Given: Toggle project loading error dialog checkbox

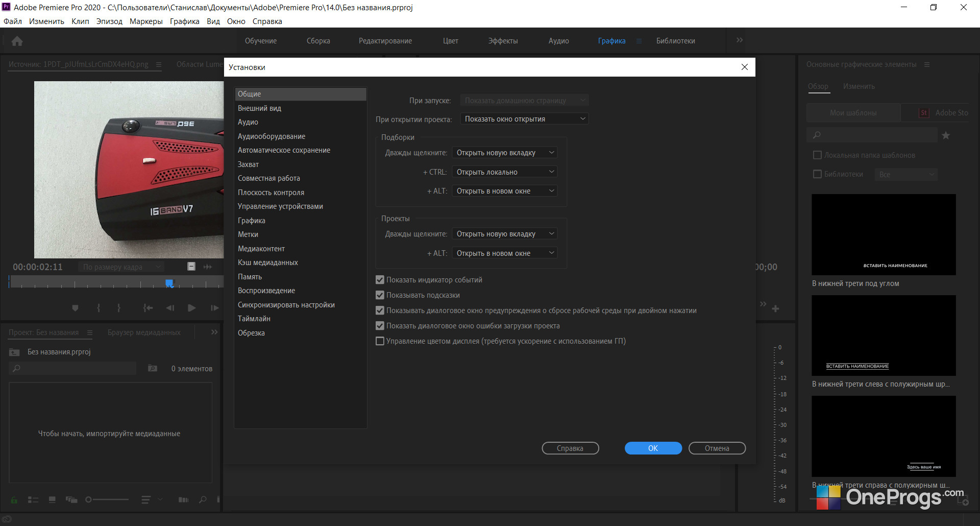Looking at the screenshot, I should [x=380, y=326].
